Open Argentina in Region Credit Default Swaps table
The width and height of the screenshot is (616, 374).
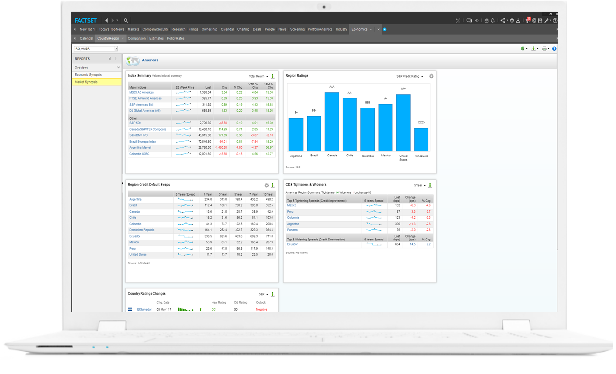coord(135,200)
